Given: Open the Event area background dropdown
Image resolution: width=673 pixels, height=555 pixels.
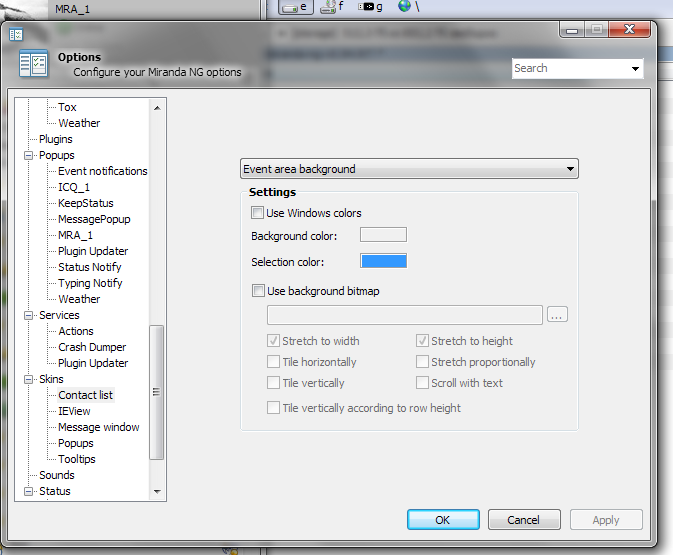Looking at the screenshot, I should point(410,169).
